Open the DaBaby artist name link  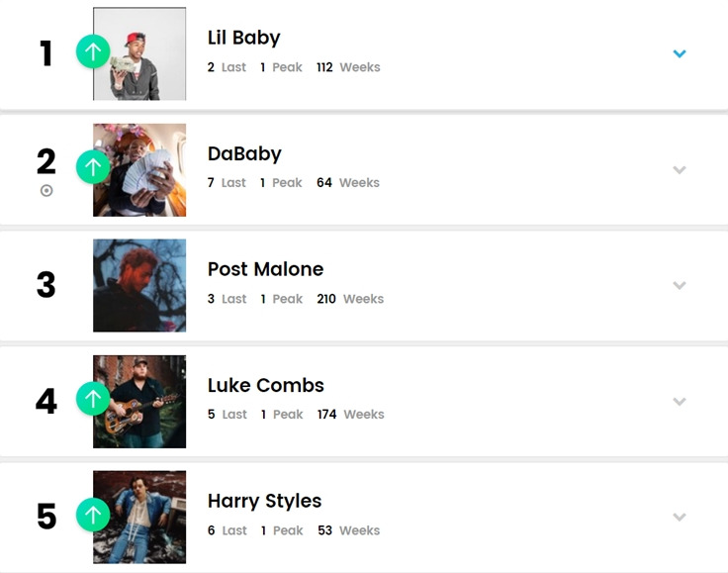click(244, 153)
